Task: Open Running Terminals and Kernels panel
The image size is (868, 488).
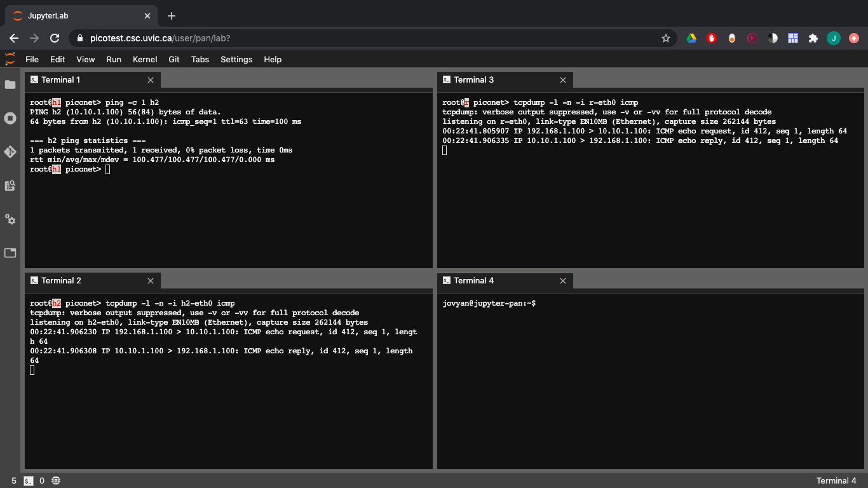Action: coord(10,118)
